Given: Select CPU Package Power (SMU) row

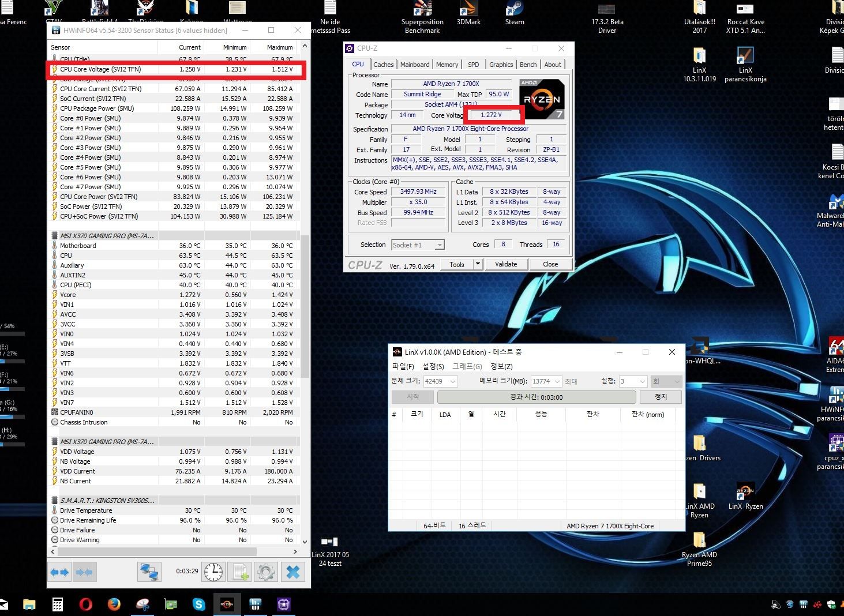Looking at the screenshot, I should [174, 108].
